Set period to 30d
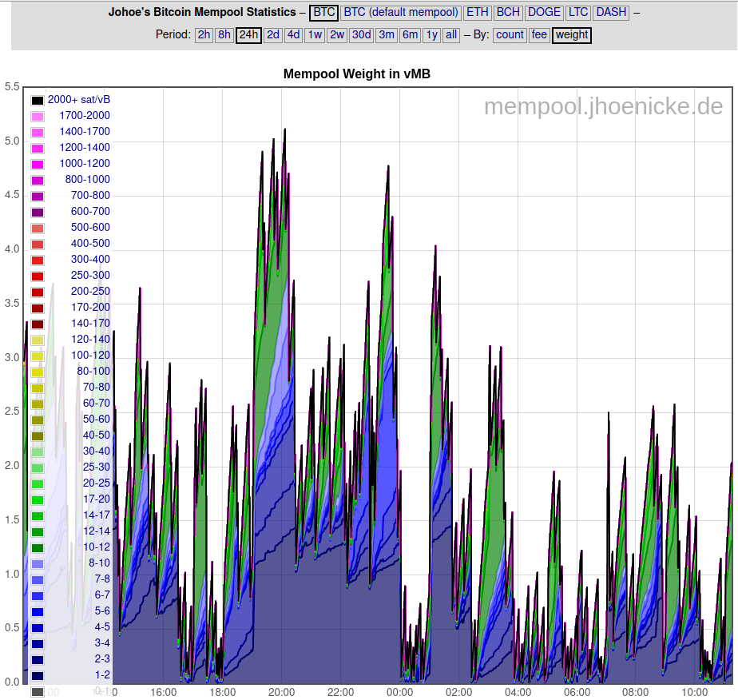Image resolution: width=738 pixels, height=700 pixels. pyautogui.click(x=362, y=35)
